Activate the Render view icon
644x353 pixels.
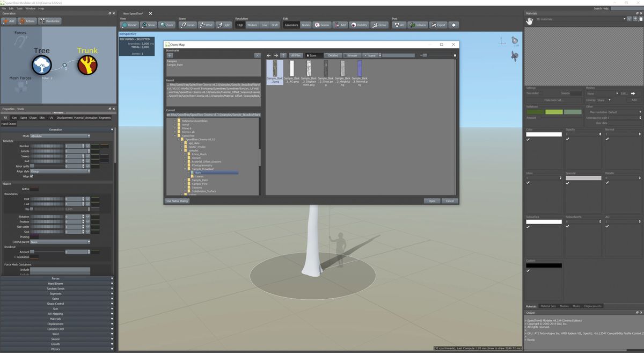point(129,25)
